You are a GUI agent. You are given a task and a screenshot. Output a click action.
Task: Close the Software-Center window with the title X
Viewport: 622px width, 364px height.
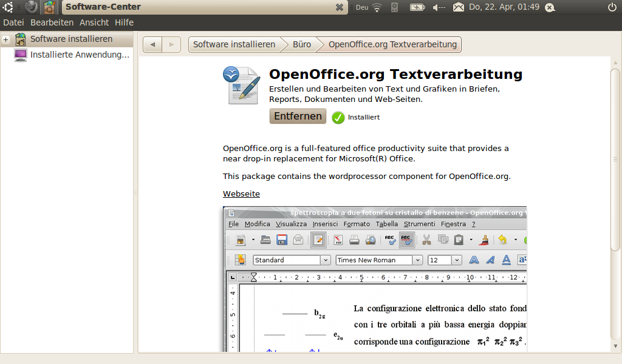click(339, 7)
